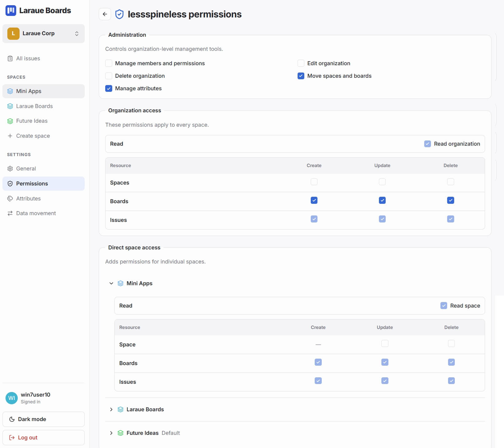Click the General gear icon
Image resolution: width=504 pixels, height=448 pixels.
pos(10,169)
